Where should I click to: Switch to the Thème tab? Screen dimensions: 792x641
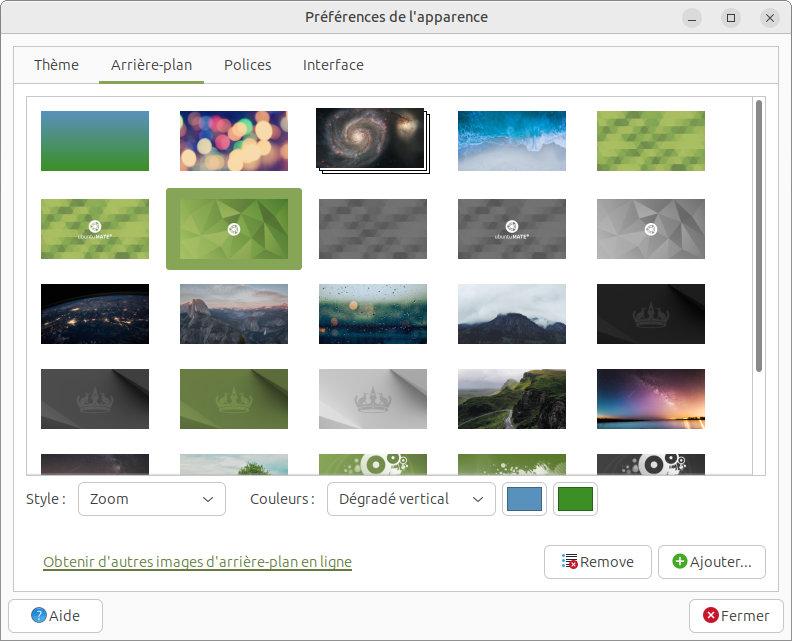tap(56, 65)
